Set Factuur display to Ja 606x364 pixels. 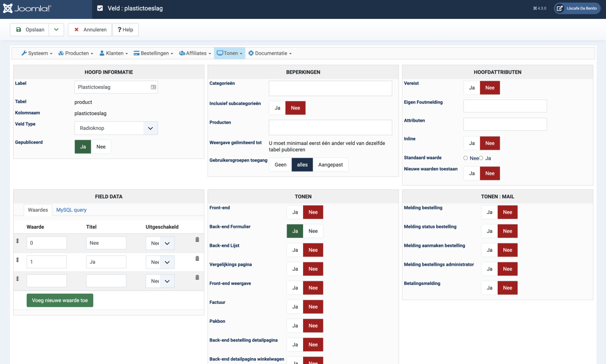tap(295, 307)
